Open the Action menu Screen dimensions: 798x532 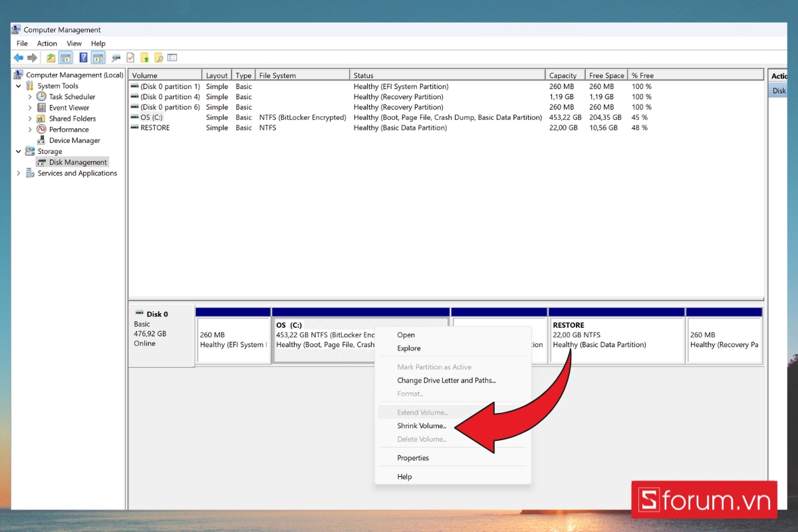click(x=47, y=43)
